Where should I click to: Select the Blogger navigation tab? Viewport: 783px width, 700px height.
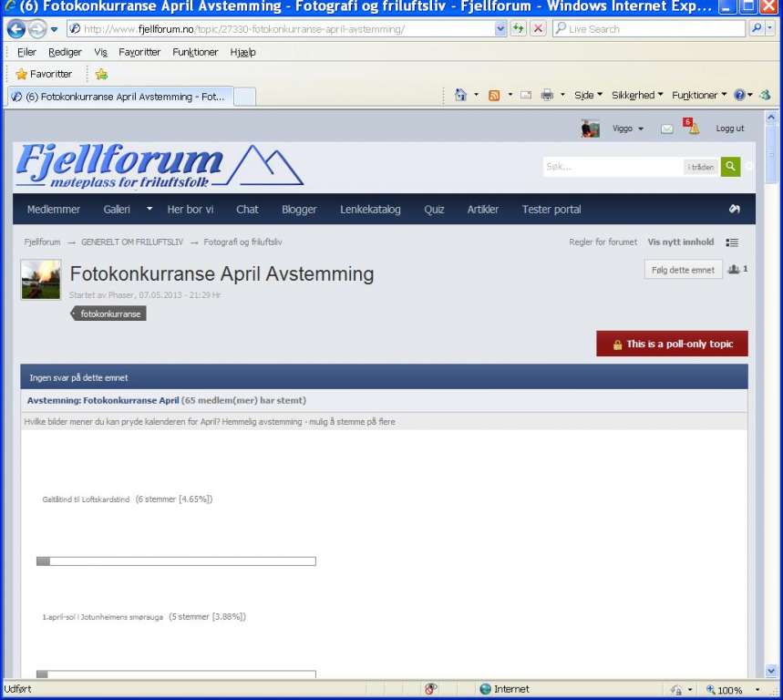(x=299, y=209)
